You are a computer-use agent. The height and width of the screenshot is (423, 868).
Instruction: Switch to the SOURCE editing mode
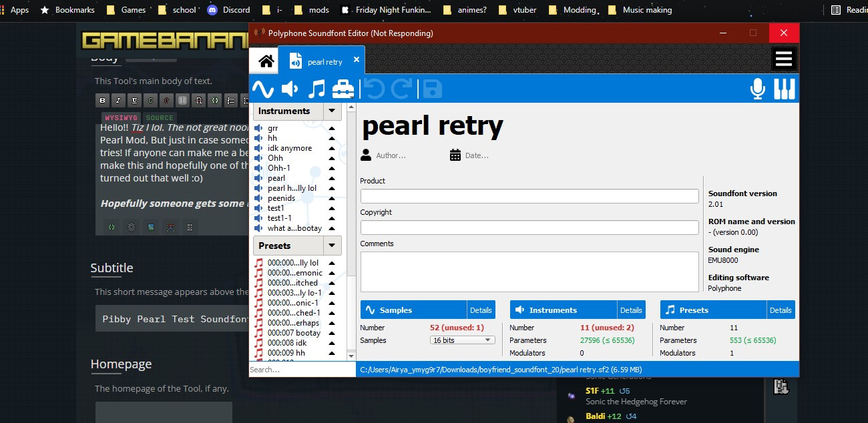click(160, 117)
